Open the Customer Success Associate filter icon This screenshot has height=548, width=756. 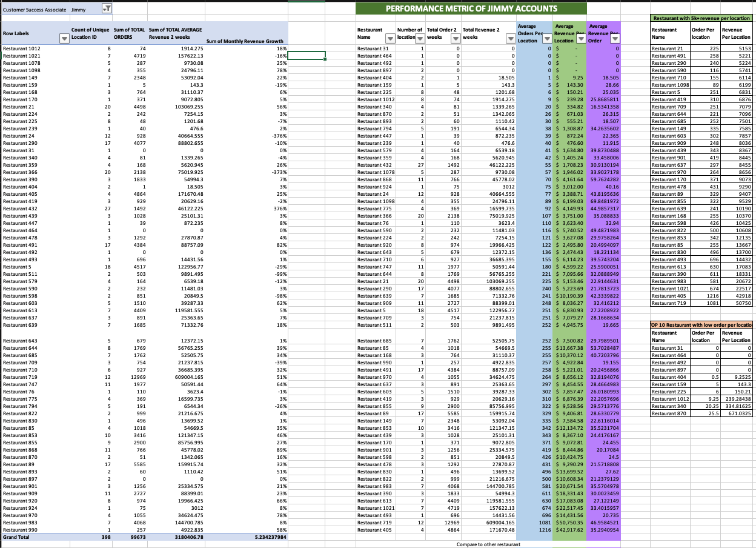point(106,8)
